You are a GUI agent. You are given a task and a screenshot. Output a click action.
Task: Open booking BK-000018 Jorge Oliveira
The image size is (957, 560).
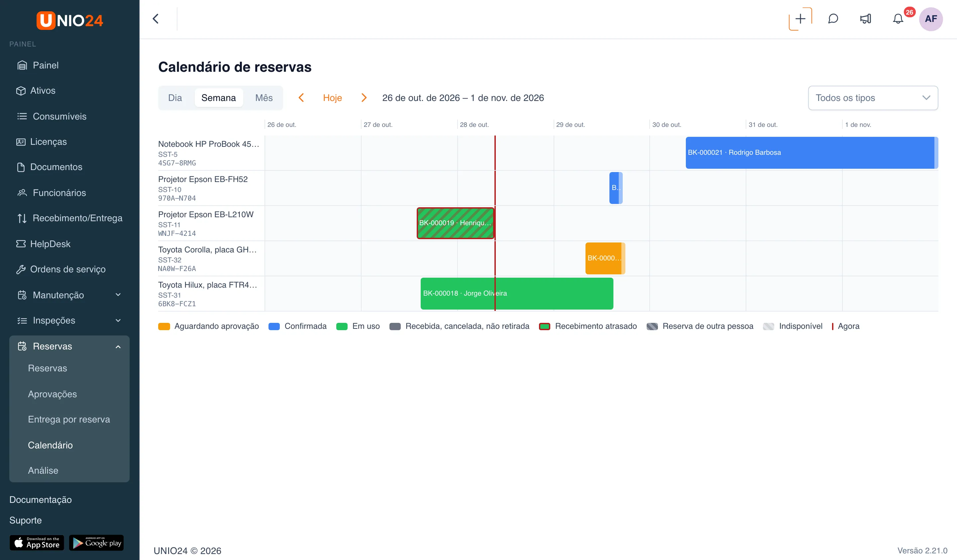point(516,294)
